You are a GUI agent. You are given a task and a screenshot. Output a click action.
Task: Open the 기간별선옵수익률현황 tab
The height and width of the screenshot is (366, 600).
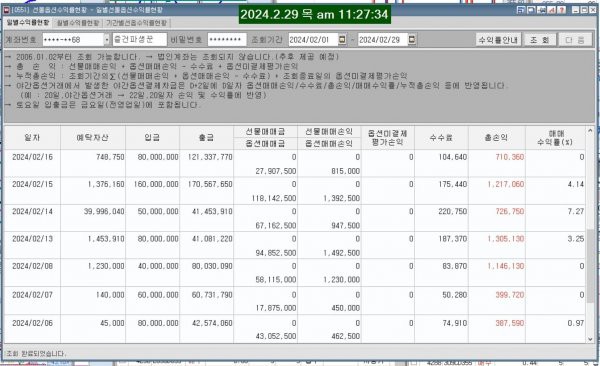(137, 23)
